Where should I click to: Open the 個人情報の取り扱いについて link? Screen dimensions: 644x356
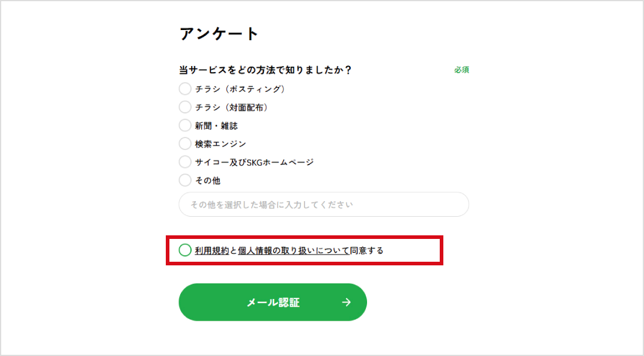pos(293,251)
